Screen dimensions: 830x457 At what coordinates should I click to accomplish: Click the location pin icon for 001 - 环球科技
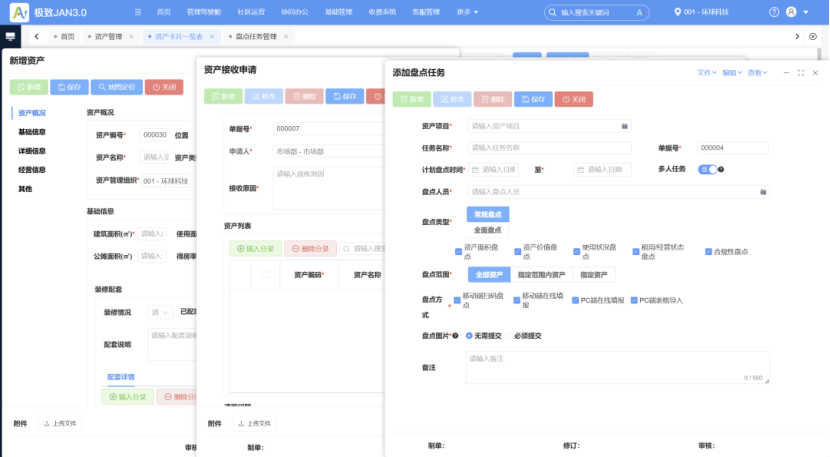[x=677, y=12]
